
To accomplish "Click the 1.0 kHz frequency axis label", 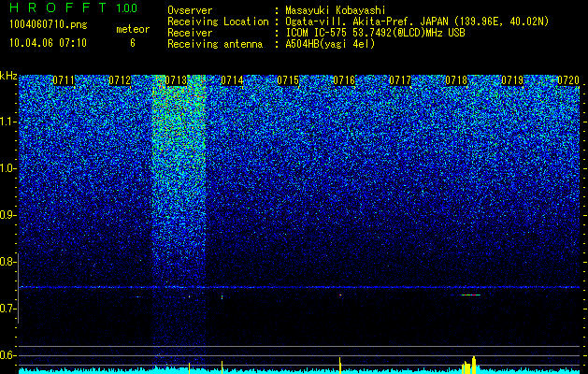I will point(8,168).
